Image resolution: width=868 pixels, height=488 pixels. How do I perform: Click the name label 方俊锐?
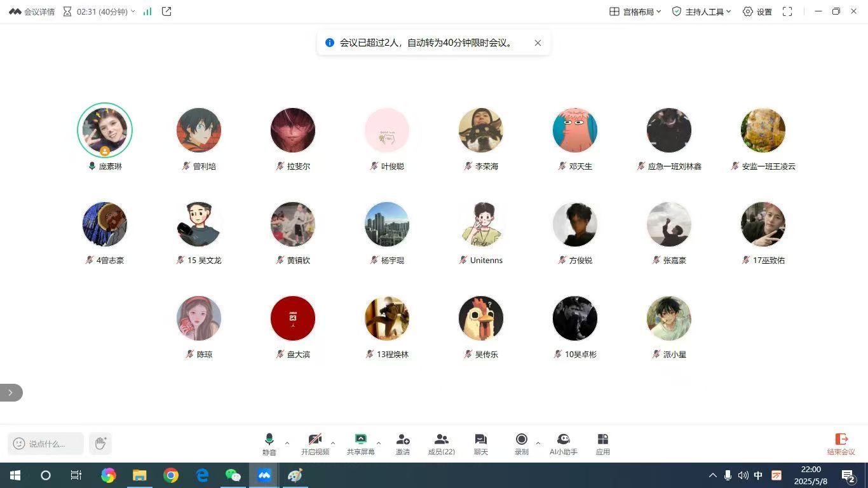pos(581,261)
